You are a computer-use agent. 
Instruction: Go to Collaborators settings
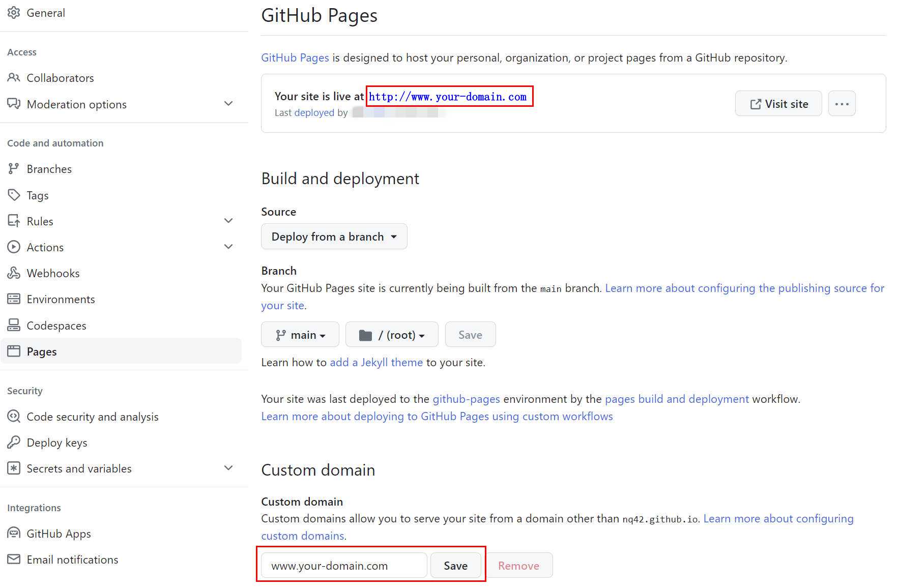(60, 78)
